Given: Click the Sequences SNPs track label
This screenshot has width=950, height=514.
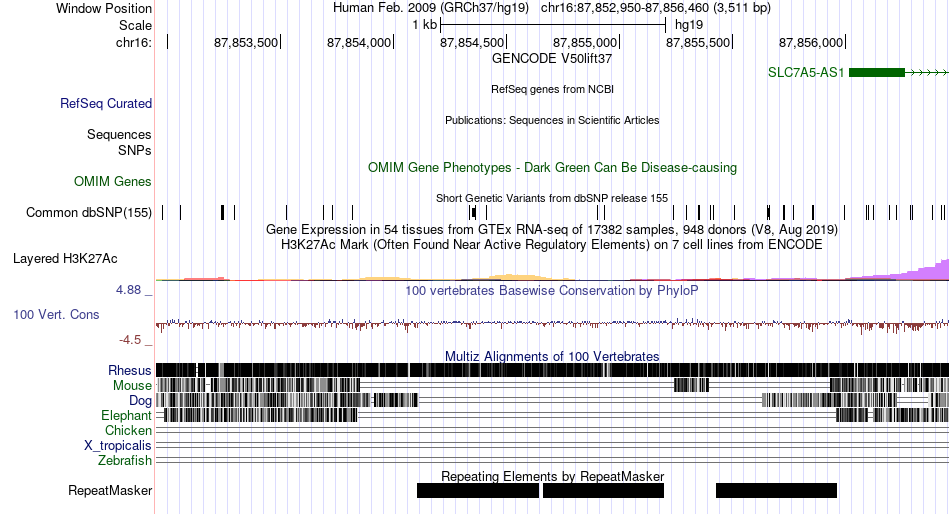Looking at the screenshot, I should pos(119,142).
